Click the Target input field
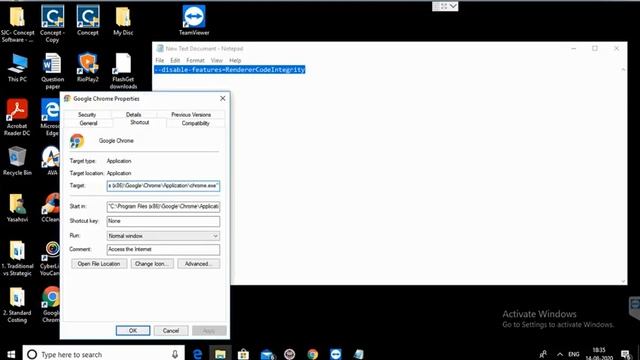 pos(163,186)
